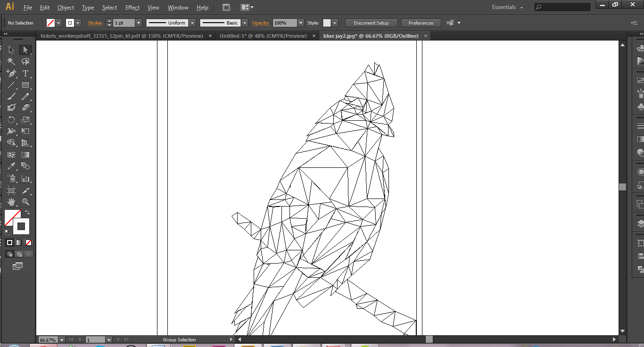The height and width of the screenshot is (347, 644).
Task: Activate the Column Graph tool
Action: (x=25, y=179)
